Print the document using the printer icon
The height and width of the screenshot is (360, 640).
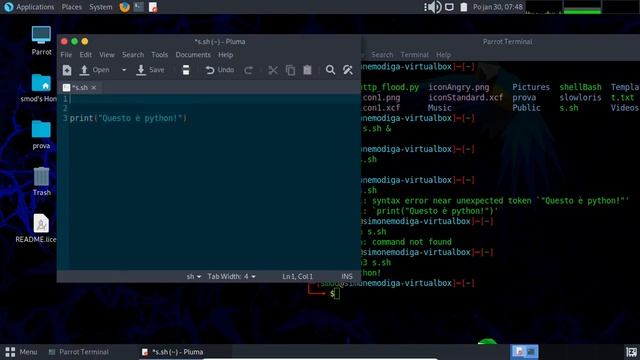(x=186, y=70)
